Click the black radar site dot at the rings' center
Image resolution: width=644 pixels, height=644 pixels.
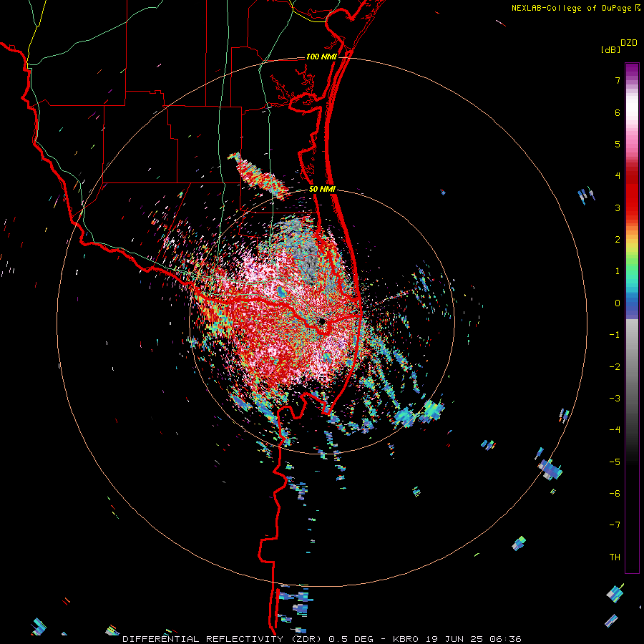(x=321, y=321)
